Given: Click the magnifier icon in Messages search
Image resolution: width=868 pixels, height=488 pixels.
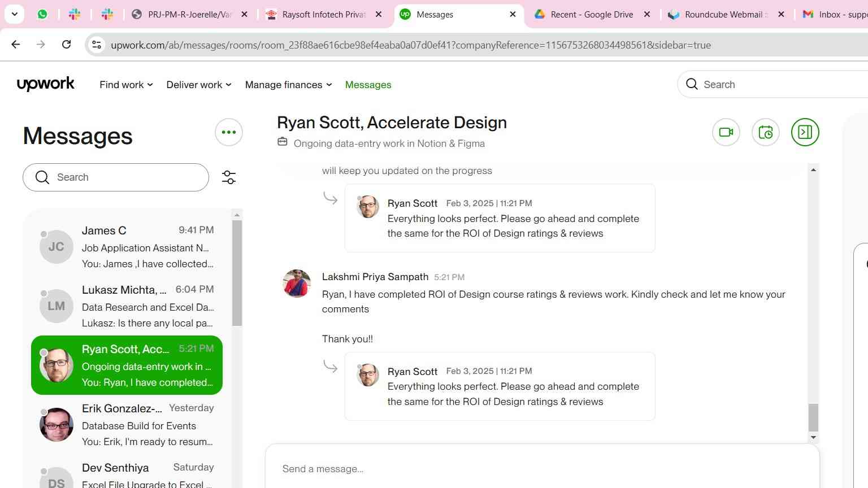Looking at the screenshot, I should click(x=42, y=177).
